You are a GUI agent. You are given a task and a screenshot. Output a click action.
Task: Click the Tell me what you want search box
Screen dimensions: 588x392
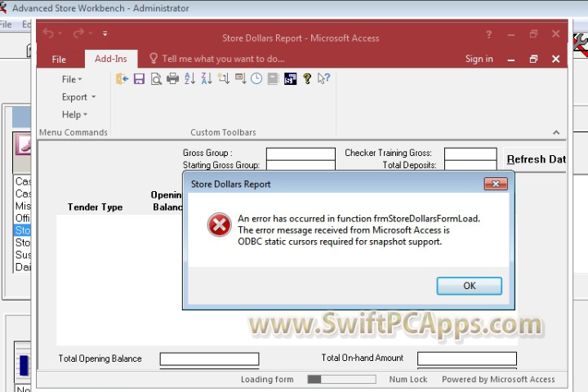tap(223, 59)
